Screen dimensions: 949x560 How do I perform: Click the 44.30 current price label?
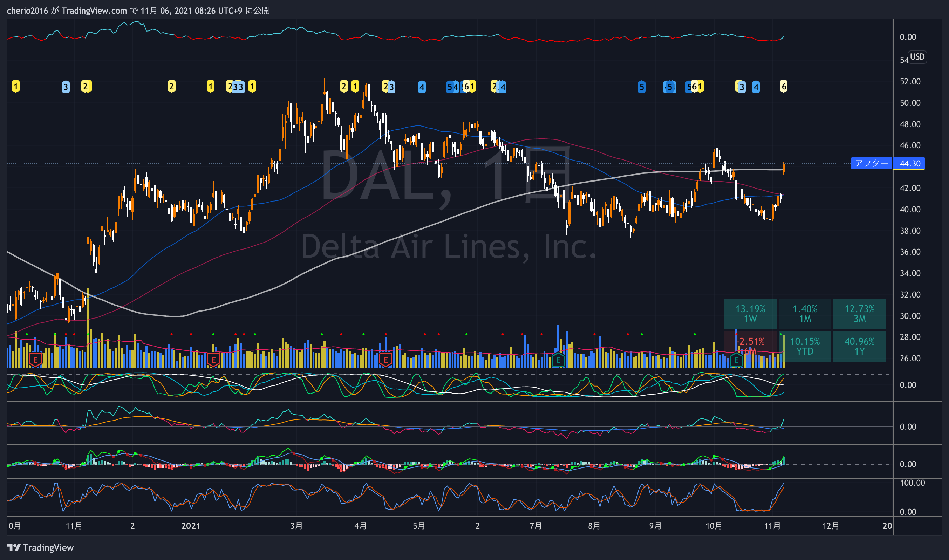(x=910, y=163)
